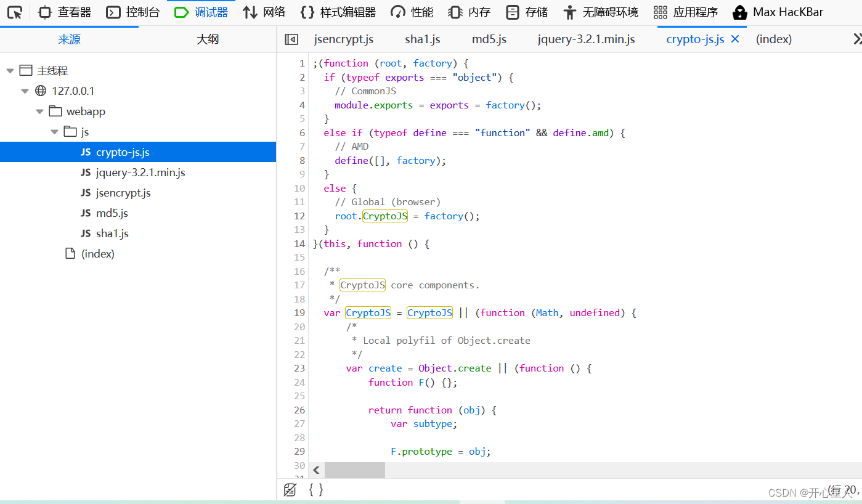Close the crypto-js.js editor tab
Image resolution: width=862 pixels, height=504 pixels.
click(734, 39)
